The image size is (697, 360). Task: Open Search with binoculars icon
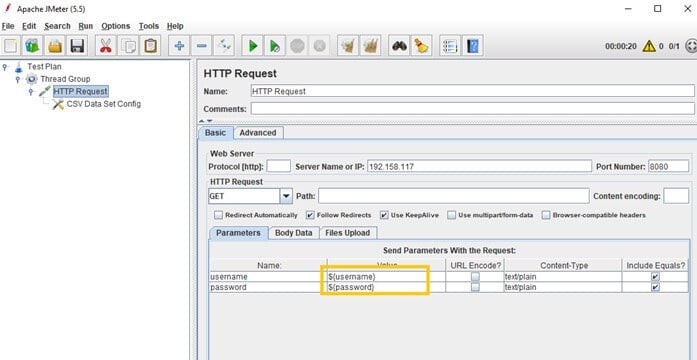pos(399,46)
